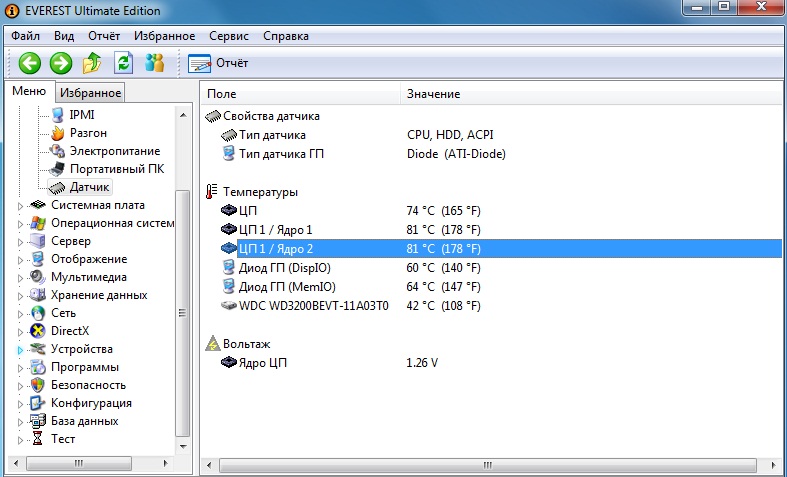Viewport: 787px width, 477px height.
Task: Switch to the Избранное tab in sidebar
Action: tap(90, 93)
